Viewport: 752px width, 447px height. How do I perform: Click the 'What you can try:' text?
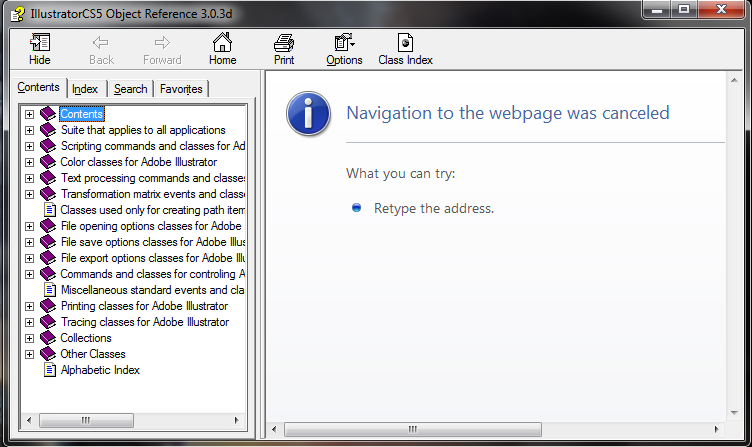click(x=400, y=173)
